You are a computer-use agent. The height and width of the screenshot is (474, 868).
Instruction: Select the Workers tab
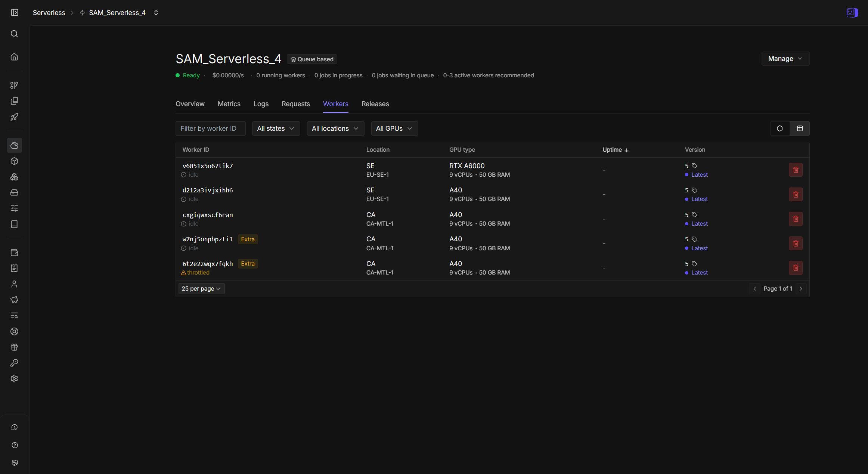click(x=336, y=104)
